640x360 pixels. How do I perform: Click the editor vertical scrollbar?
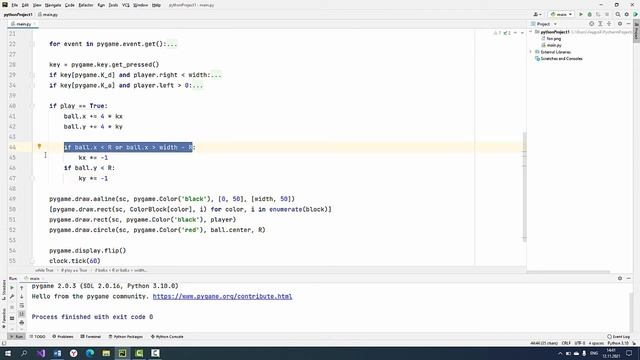[x=524, y=187]
